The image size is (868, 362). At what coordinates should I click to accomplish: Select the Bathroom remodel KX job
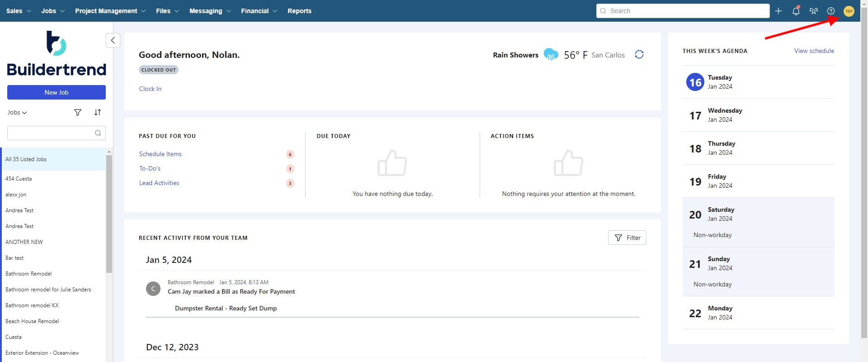(x=53, y=305)
